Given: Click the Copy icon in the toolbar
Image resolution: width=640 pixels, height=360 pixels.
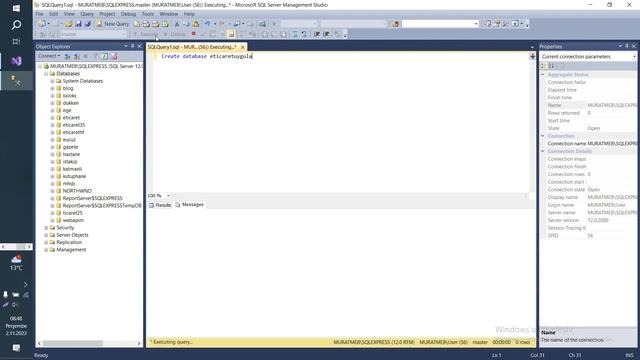Looking at the screenshot, I should [x=186, y=24].
